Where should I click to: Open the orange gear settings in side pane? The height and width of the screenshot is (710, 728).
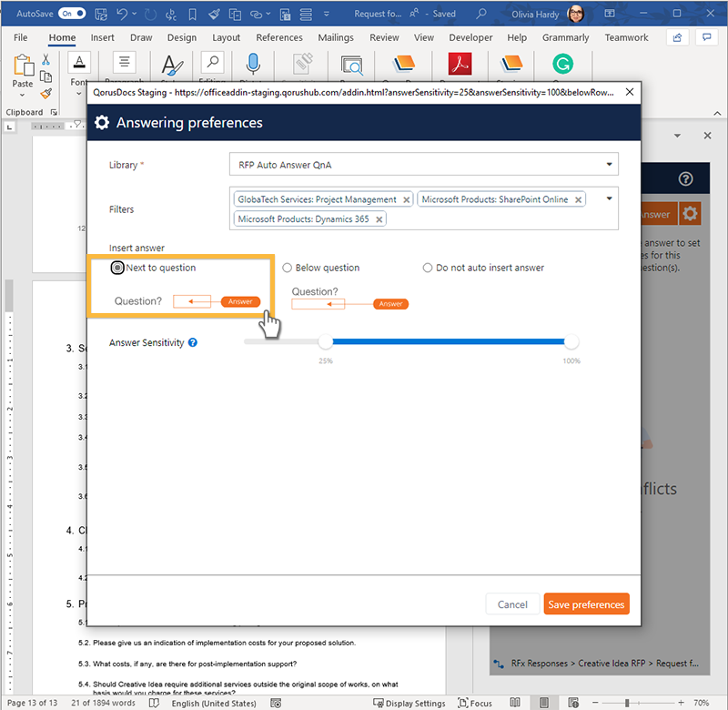[x=690, y=214]
